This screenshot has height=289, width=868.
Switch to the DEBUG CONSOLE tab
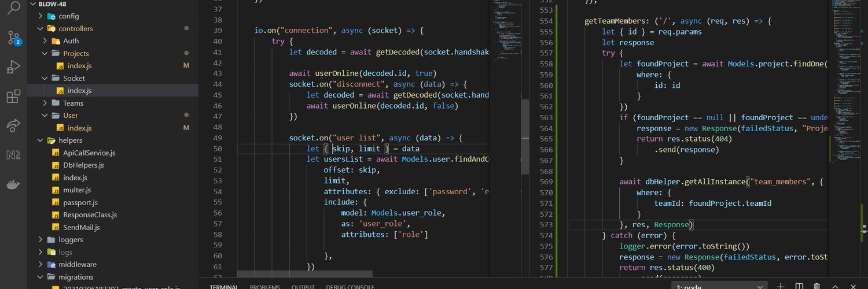[350, 287]
